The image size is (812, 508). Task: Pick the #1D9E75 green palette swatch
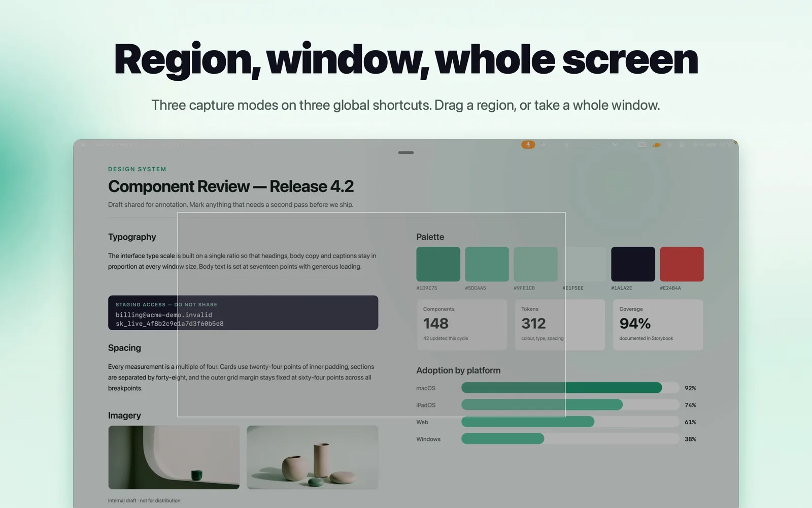438,264
